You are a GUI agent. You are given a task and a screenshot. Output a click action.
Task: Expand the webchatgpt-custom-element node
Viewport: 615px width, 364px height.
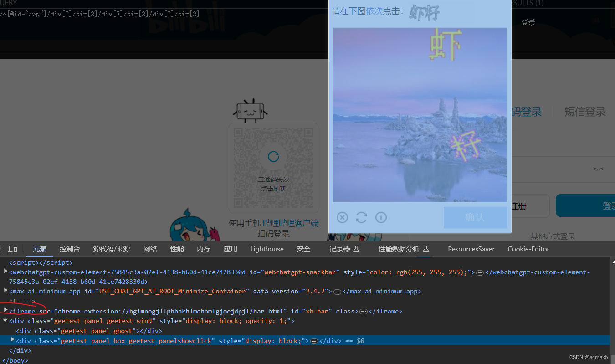pos(5,272)
